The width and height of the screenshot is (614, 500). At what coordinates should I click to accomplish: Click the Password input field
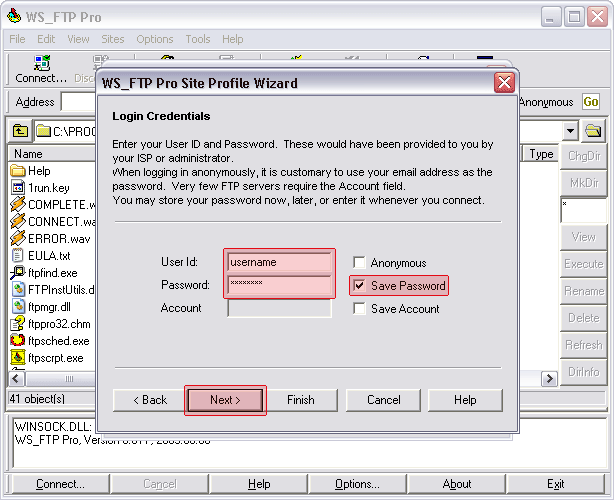279,286
